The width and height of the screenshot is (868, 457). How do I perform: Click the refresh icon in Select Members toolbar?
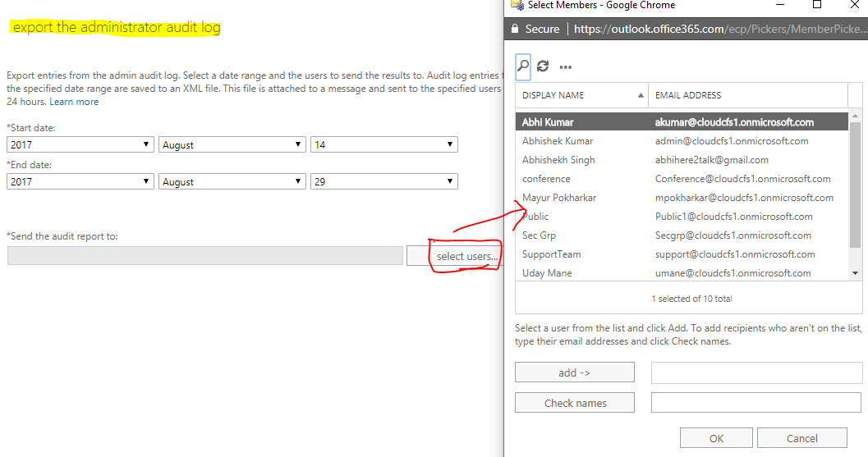click(x=543, y=66)
